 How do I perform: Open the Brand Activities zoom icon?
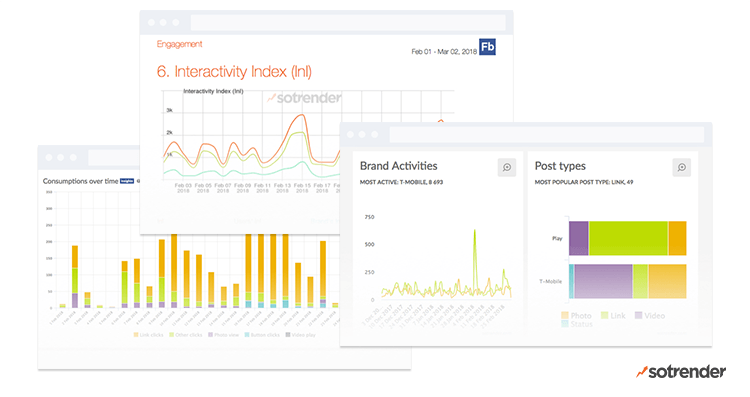tap(507, 167)
